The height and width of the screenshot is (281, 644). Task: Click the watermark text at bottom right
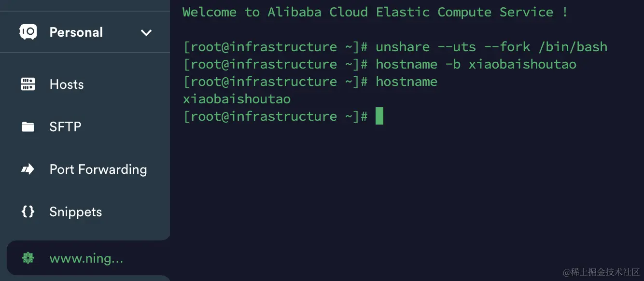pos(601,272)
